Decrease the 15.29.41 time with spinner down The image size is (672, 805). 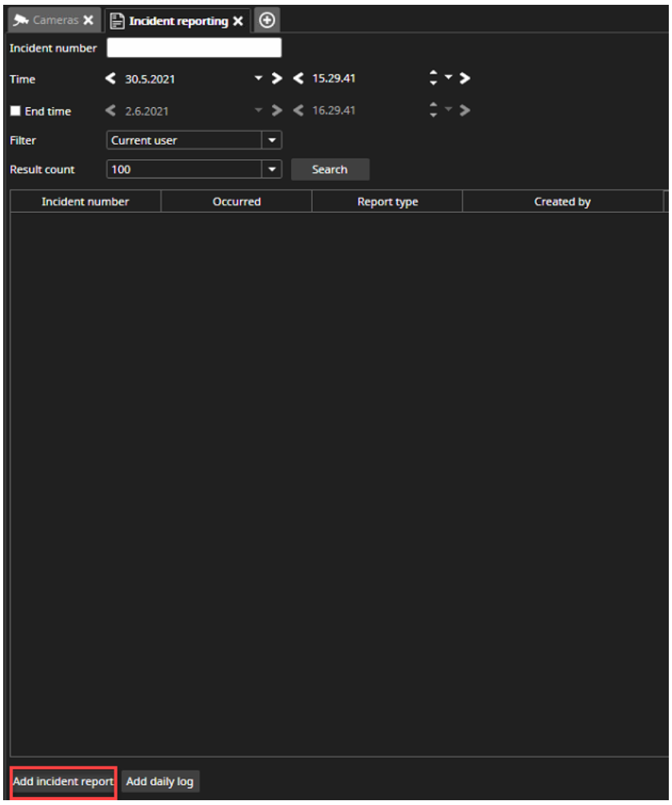click(434, 82)
